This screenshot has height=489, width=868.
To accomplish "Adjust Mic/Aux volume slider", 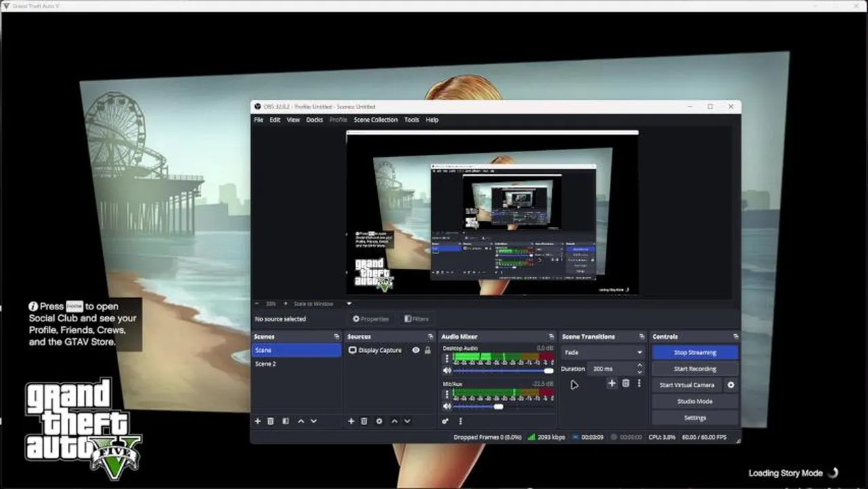I will tap(503, 406).
